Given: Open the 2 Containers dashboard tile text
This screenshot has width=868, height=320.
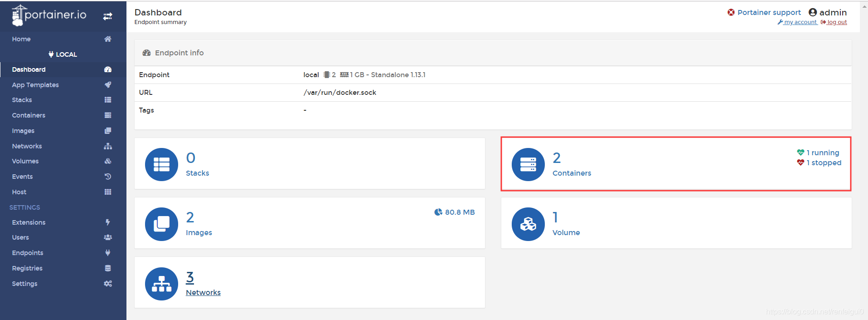Looking at the screenshot, I should pos(572,164).
